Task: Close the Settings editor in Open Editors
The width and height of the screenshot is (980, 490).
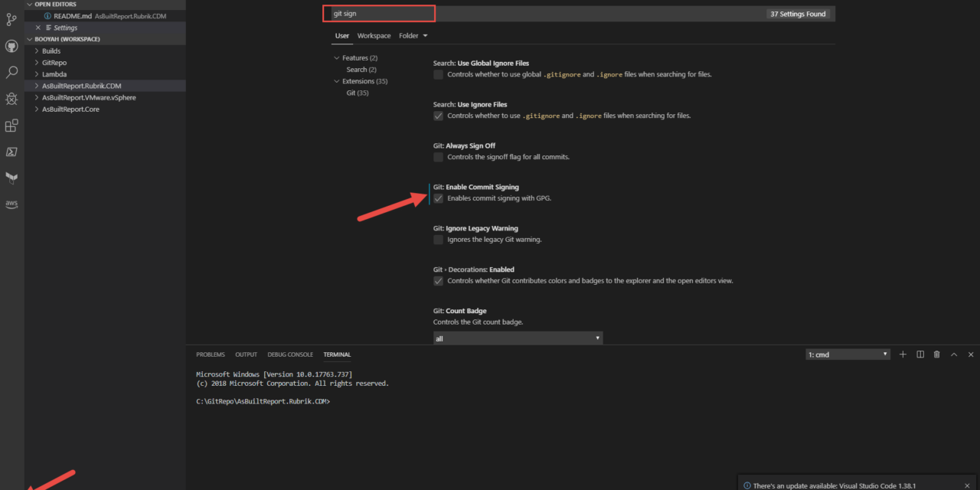Action: coord(38,28)
